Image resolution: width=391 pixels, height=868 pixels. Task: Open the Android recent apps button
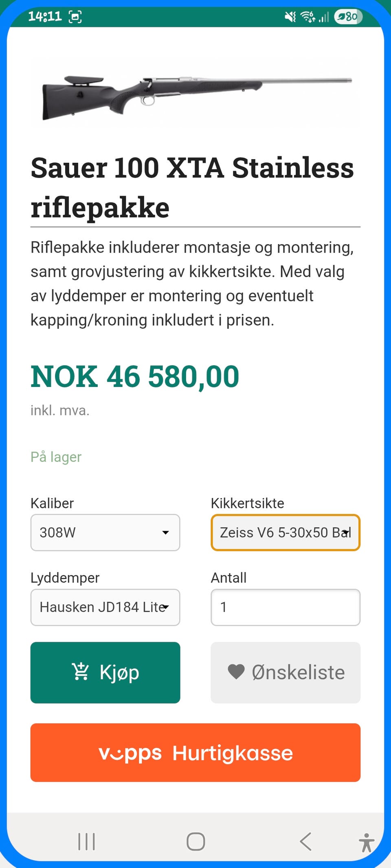pos(86,842)
